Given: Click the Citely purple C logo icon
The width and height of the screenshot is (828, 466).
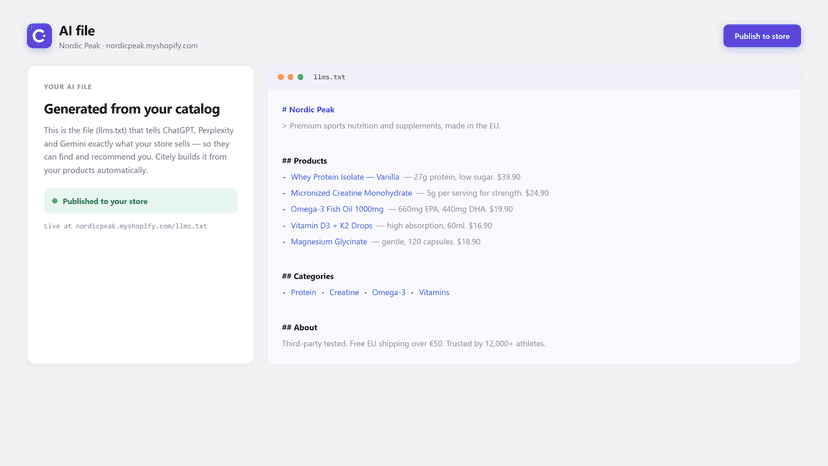Looking at the screenshot, I should [40, 36].
